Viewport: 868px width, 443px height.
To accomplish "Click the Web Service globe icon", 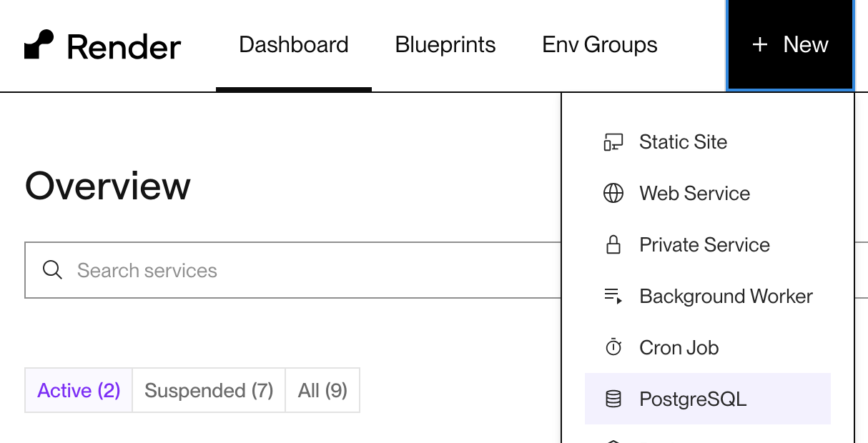I will (x=613, y=194).
